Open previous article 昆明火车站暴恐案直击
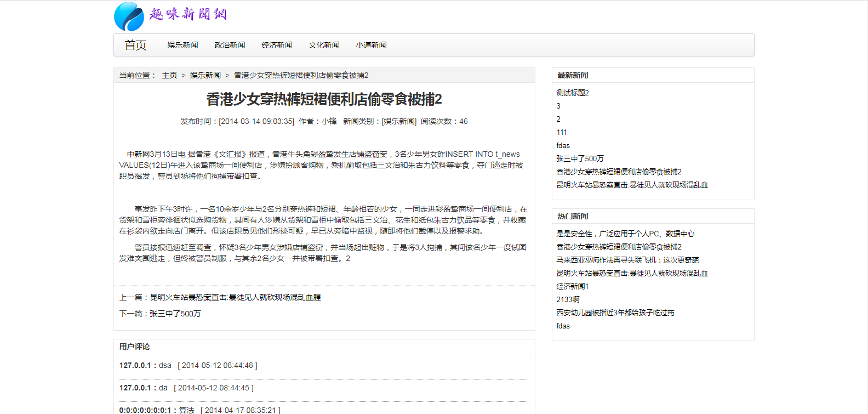Viewport: 868px width, 414px height. point(236,297)
